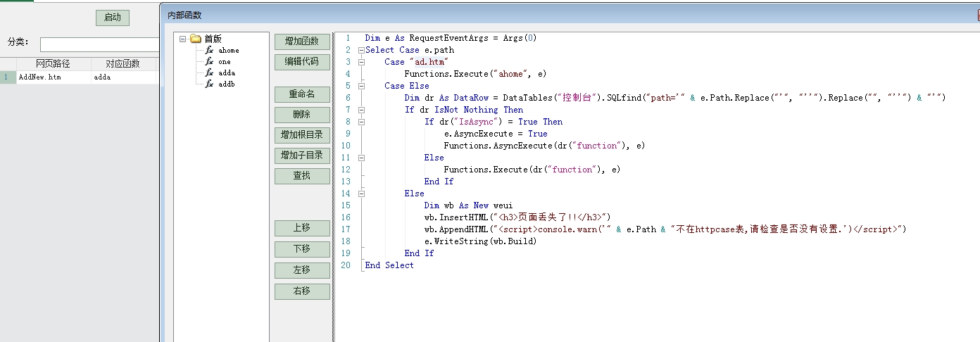Image resolution: width=980 pixels, height=342 pixels.
Task: Click the fx icon beside addb
Action: point(209,84)
